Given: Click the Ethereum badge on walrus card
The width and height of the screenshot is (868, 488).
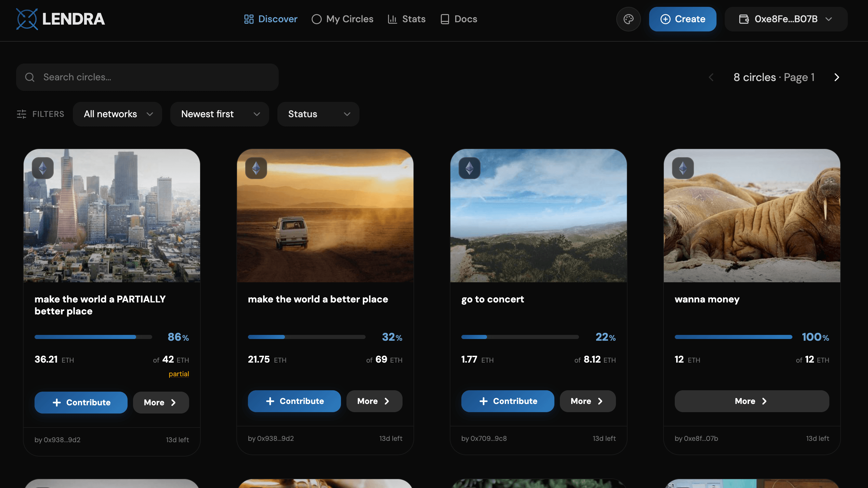Looking at the screenshot, I should click(683, 168).
